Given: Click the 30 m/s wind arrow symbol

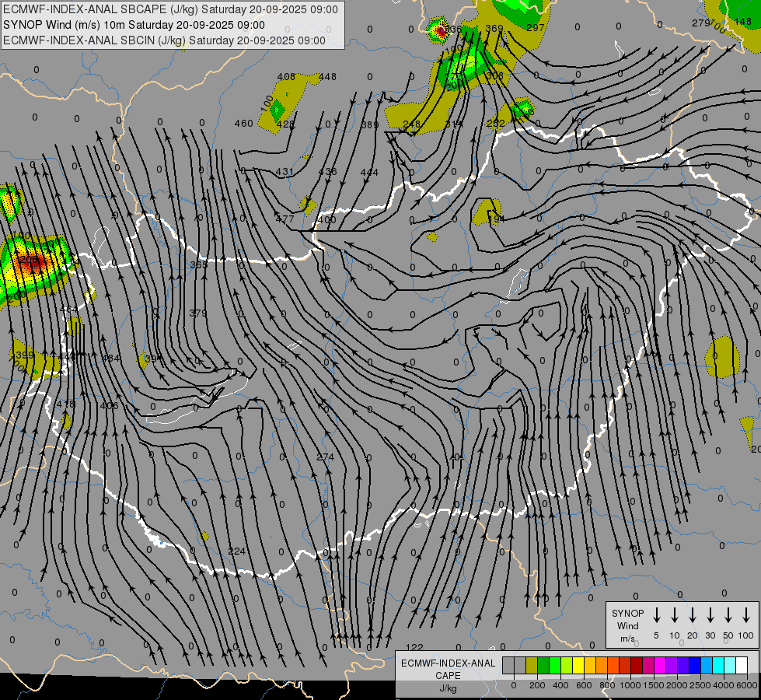Looking at the screenshot, I should click(710, 615).
